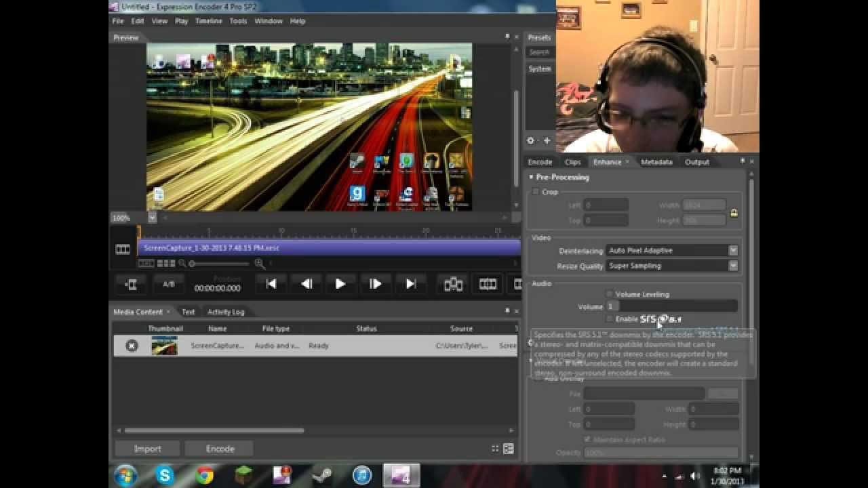Check Enable SRS 5.1 downmix

tap(609, 319)
